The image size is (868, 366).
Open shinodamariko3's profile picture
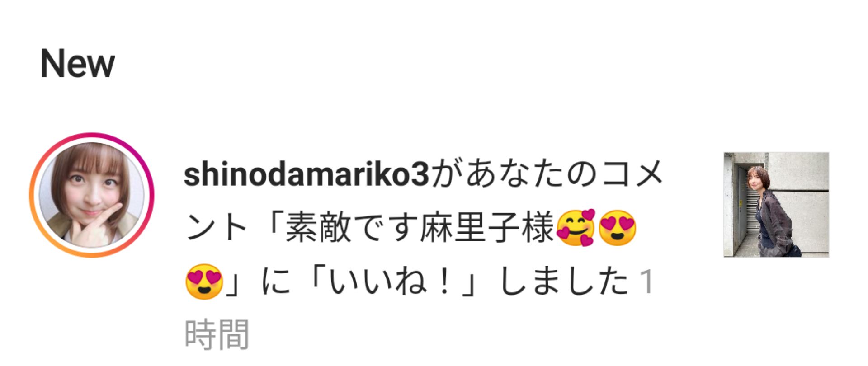coord(92,195)
